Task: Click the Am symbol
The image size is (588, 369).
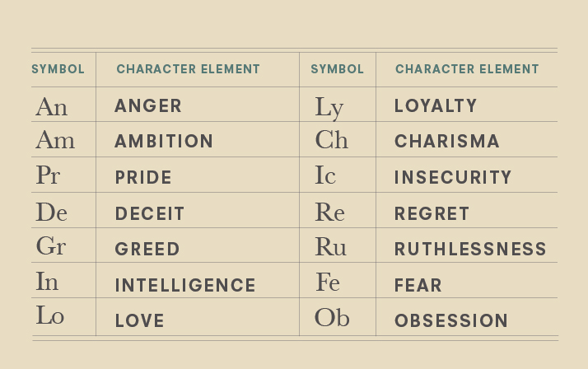Action: coord(54,141)
